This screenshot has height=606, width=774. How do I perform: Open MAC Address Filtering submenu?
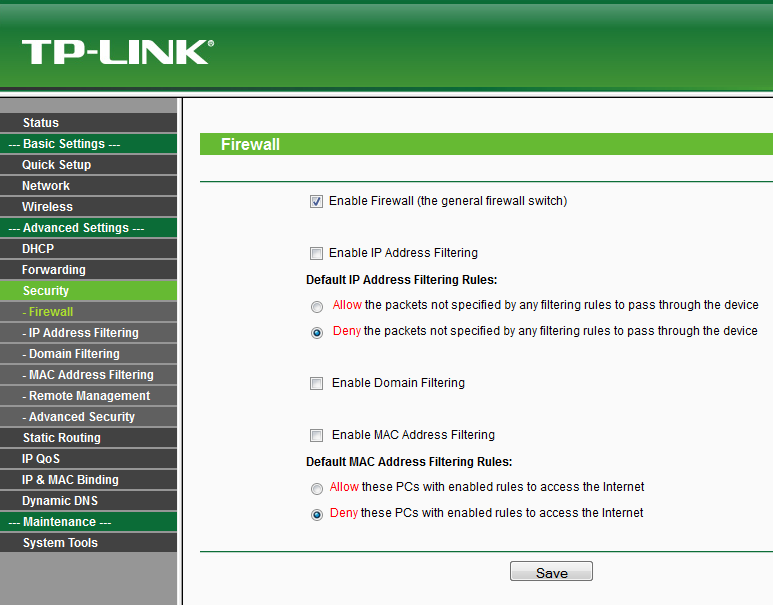[88, 375]
